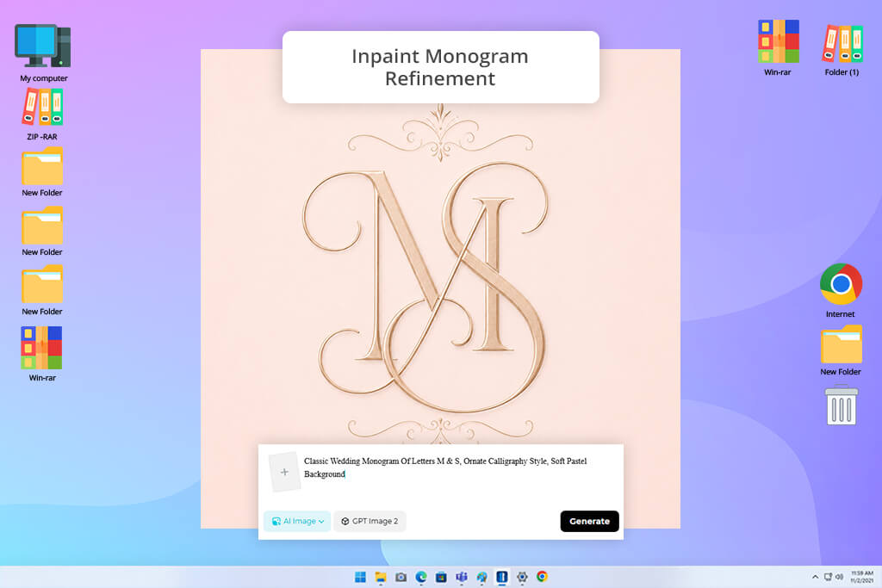Launch Chrome from the taskbar
Screen dimensions: 882x588
[543, 577]
